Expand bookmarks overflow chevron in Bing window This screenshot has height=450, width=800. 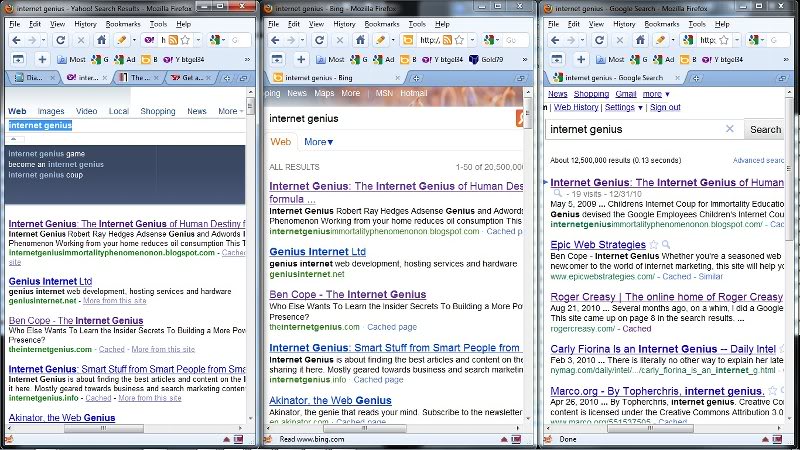[x=524, y=60]
